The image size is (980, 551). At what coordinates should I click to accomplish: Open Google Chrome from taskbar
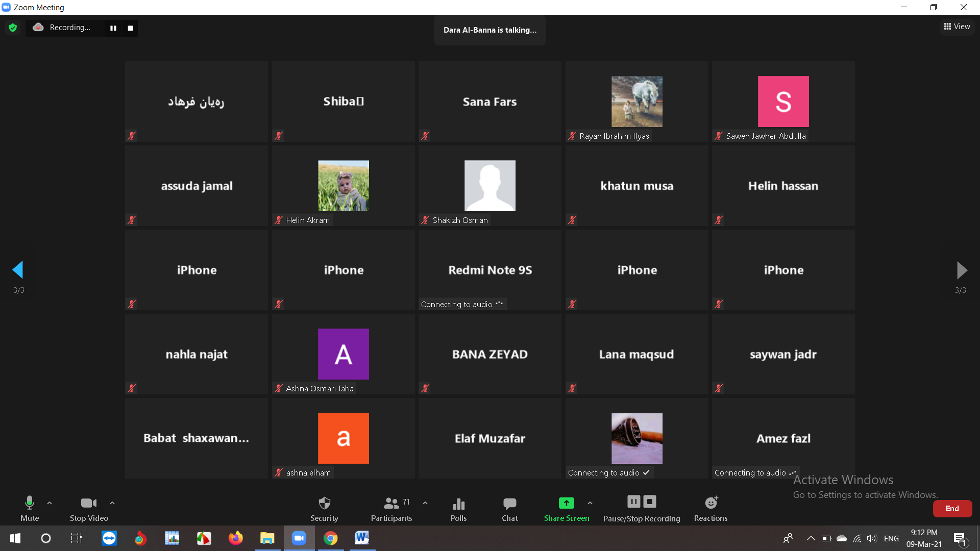pyautogui.click(x=331, y=538)
